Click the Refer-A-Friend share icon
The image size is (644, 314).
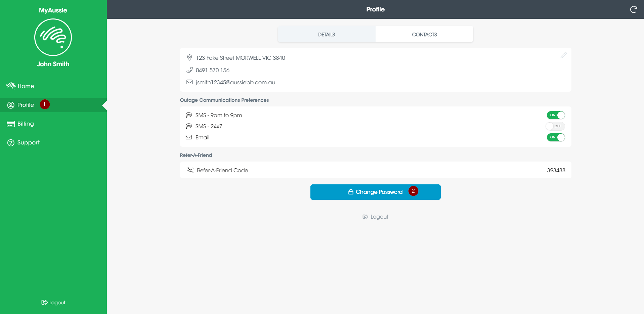pyautogui.click(x=189, y=170)
